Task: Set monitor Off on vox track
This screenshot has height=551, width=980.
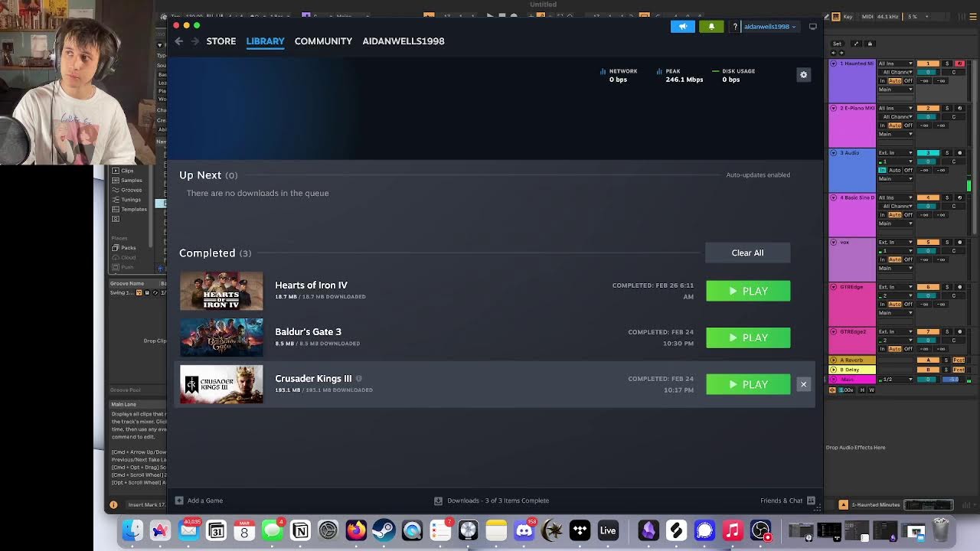Action: (908, 259)
